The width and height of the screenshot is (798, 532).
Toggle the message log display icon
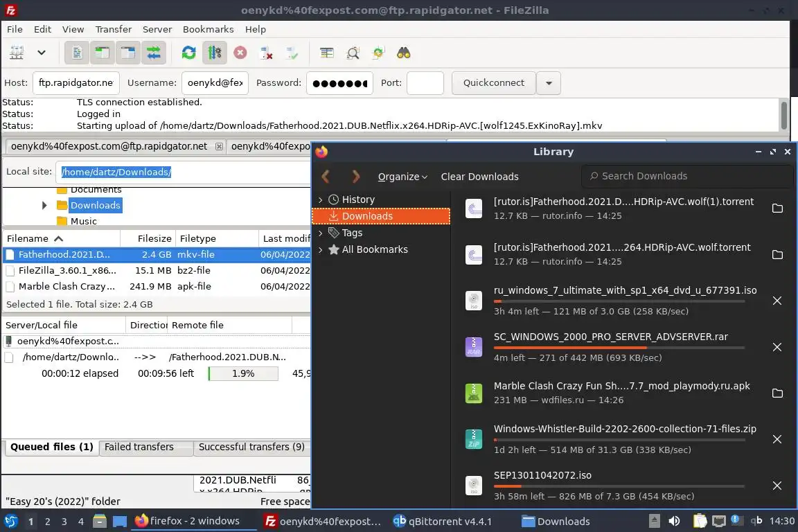point(77,53)
